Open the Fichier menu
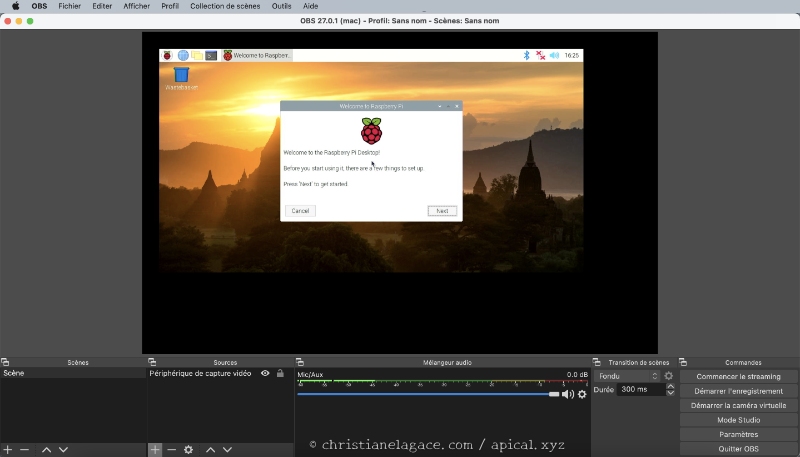This screenshot has width=800, height=457. point(69,6)
